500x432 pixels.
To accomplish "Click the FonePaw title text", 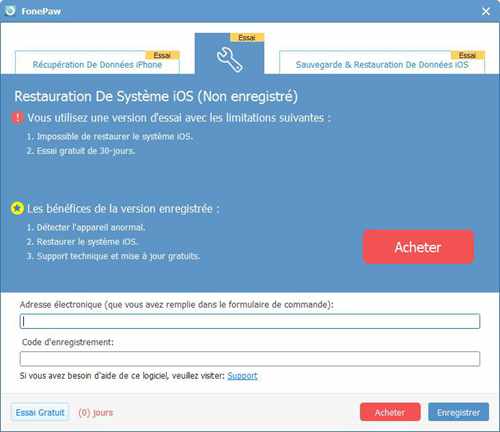I will point(41,11).
